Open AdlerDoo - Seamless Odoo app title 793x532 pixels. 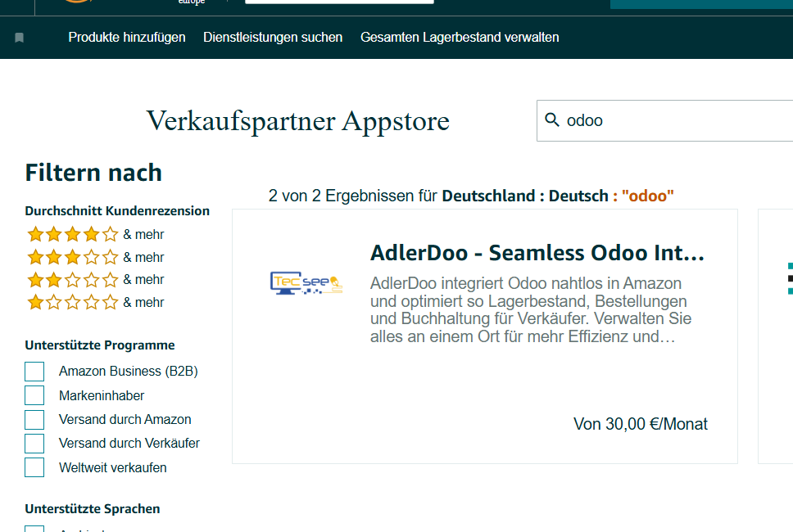(537, 253)
